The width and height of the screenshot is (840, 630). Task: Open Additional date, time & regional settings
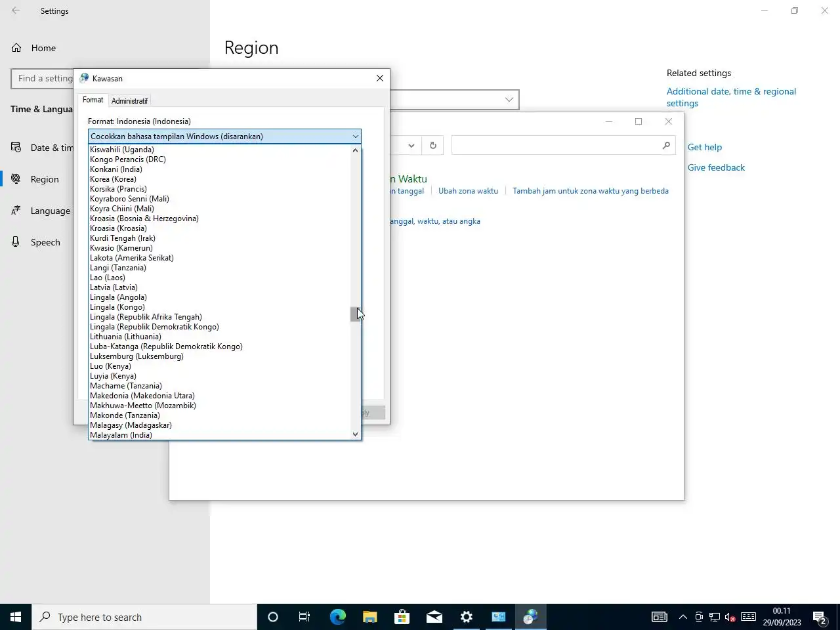[731, 97]
